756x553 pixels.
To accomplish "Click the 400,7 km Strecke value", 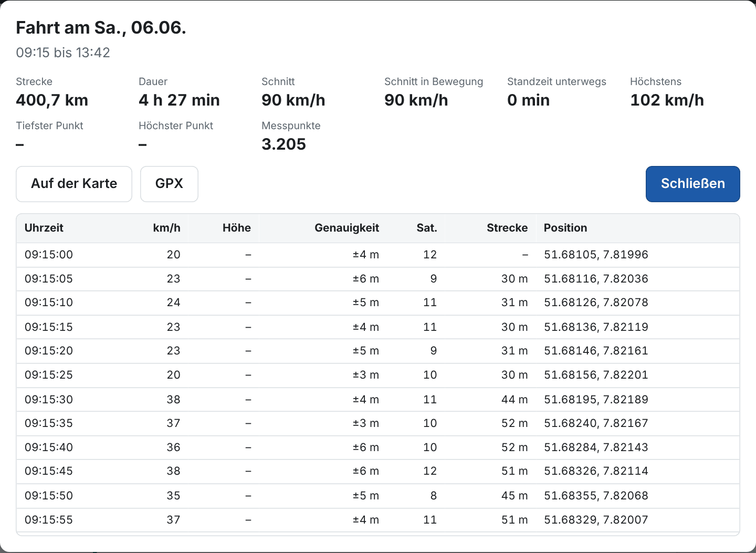I will [x=52, y=100].
